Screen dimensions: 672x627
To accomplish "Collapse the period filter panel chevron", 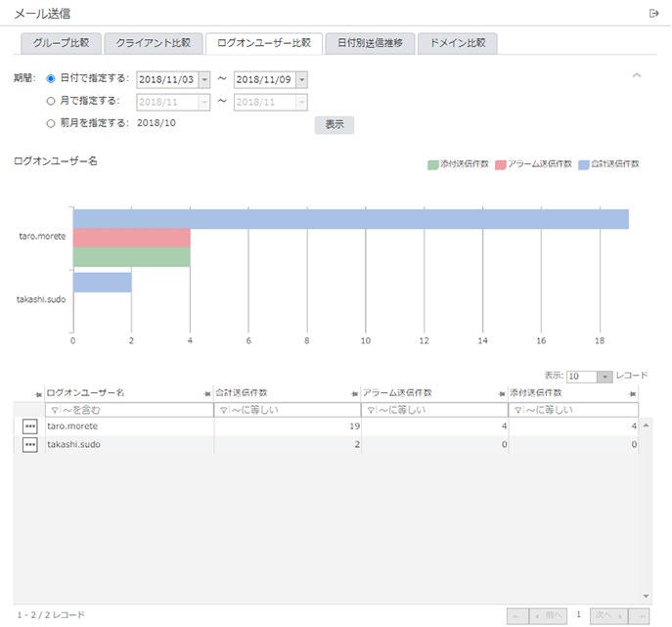I will (x=636, y=75).
